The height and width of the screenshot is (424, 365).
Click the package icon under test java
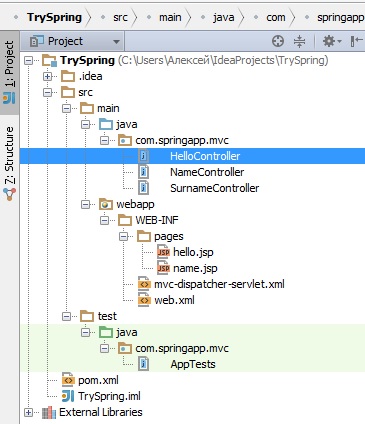coord(125,348)
